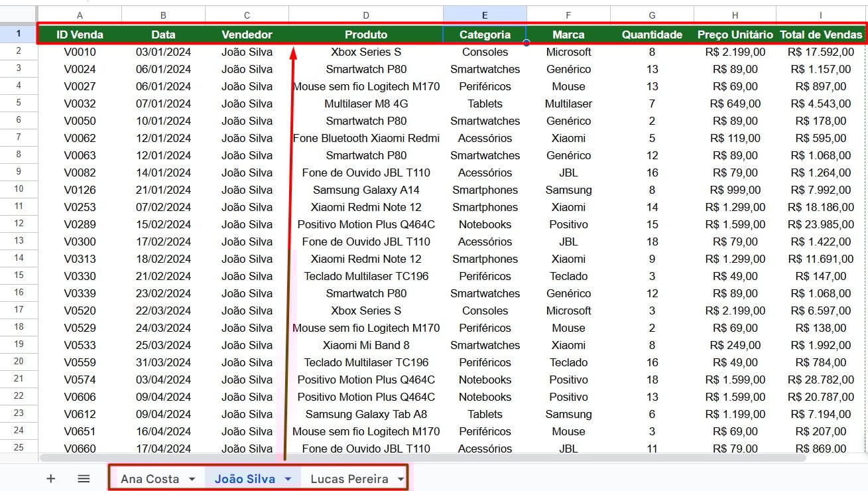Viewport: 868px width, 491px height.
Task: Select unit price cell R$ 649,00
Action: click(735, 104)
